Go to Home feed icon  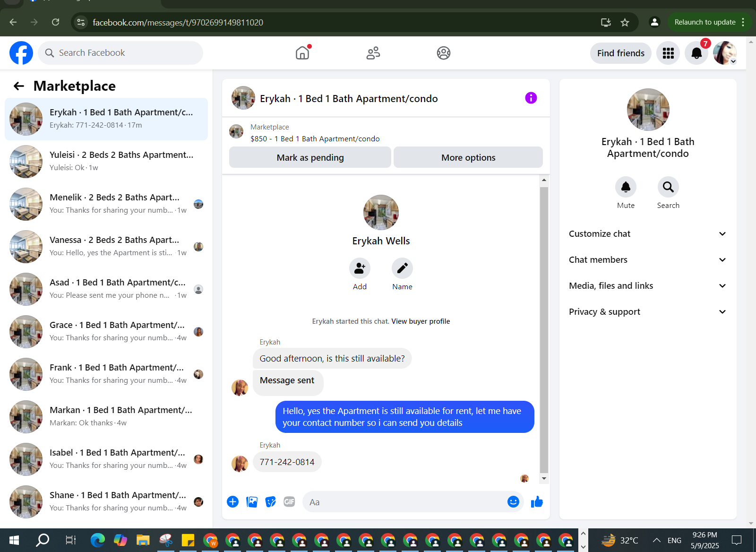pos(302,53)
